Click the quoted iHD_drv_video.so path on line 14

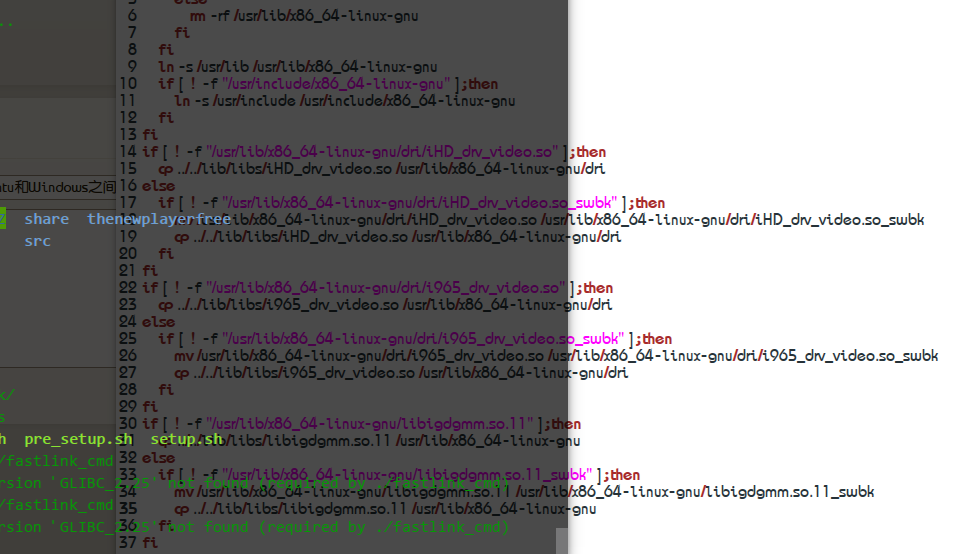click(x=382, y=152)
